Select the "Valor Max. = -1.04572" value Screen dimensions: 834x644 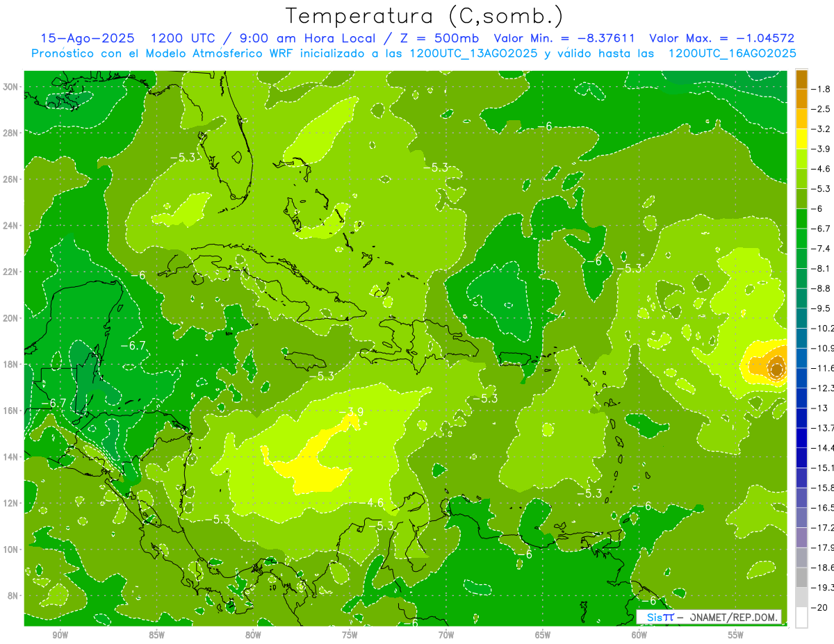pyautogui.click(x=721, y=38)
